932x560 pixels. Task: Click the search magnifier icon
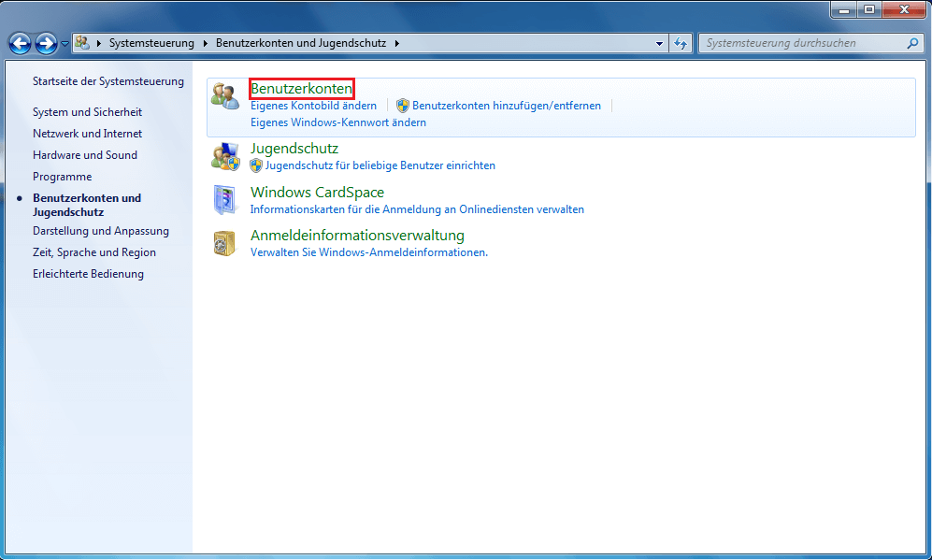click(x=912, y=43)
